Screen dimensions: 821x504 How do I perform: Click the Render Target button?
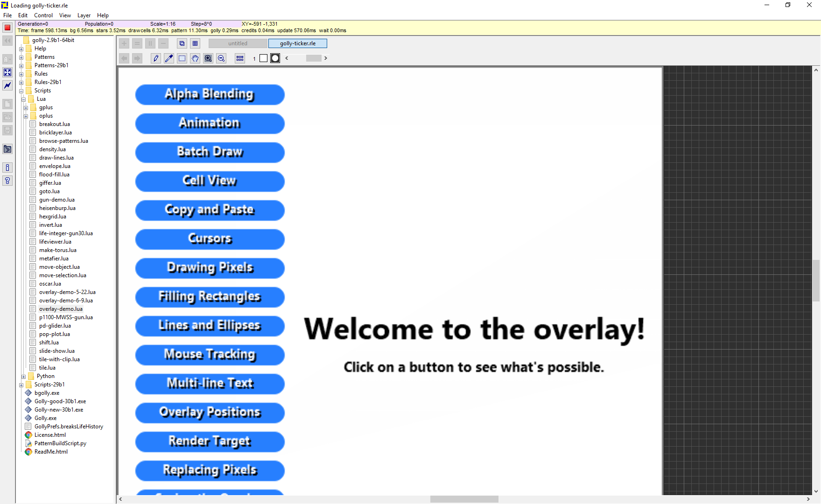pyautogui.click(x=210, y=442)
